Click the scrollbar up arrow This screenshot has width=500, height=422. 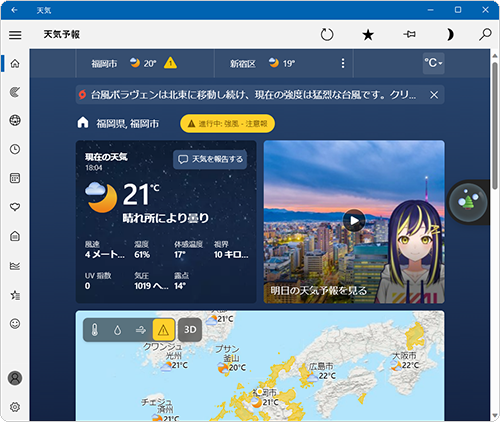pos(495,56)
